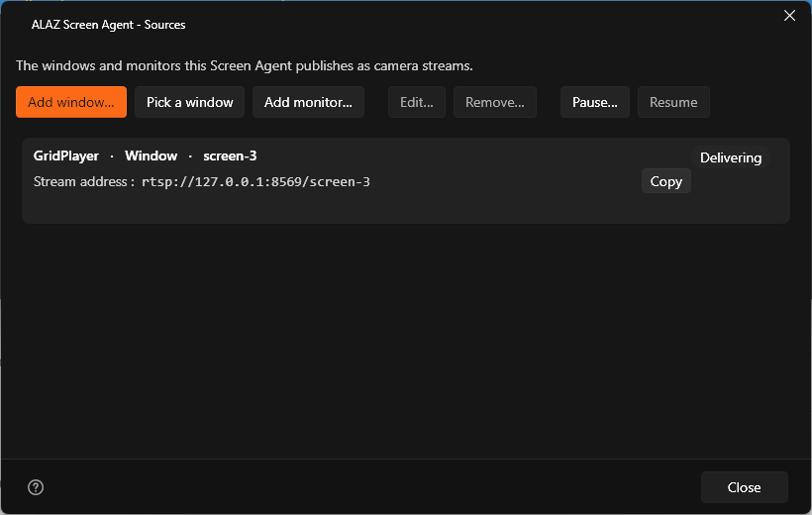
Task: Click the Remove... button
Action: pyautogui.click(x=494, y=102)
